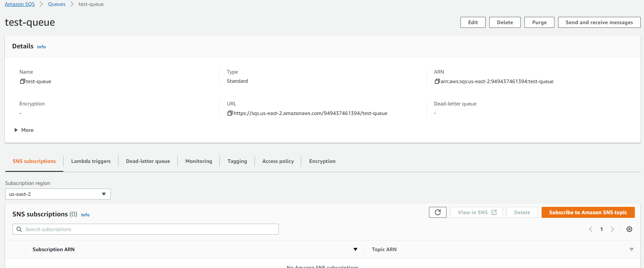The width and height of the screenshot is (644, 268).
Task: Open the Encryption tab
Action: coord(322,161)
